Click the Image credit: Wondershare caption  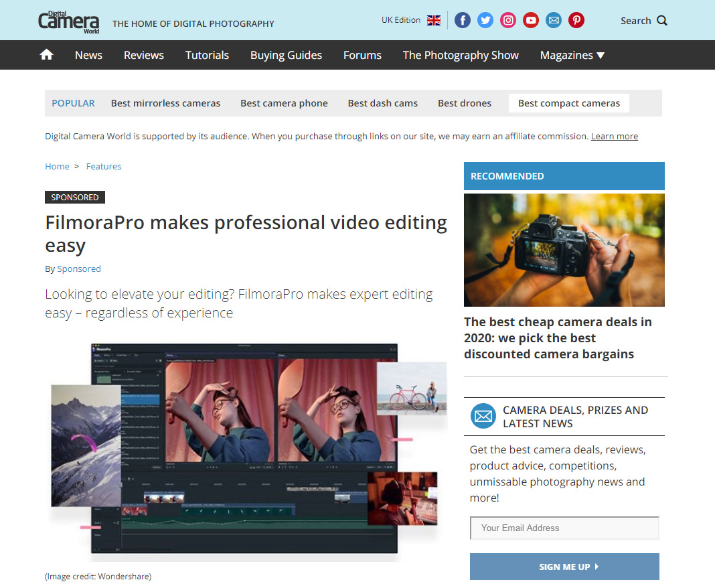point(98,577)
